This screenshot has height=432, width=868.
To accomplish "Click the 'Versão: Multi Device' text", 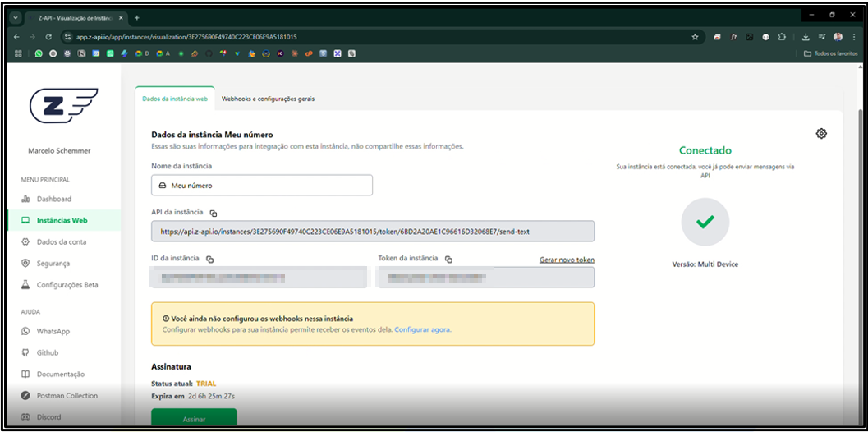I will [x=705, y=264].
